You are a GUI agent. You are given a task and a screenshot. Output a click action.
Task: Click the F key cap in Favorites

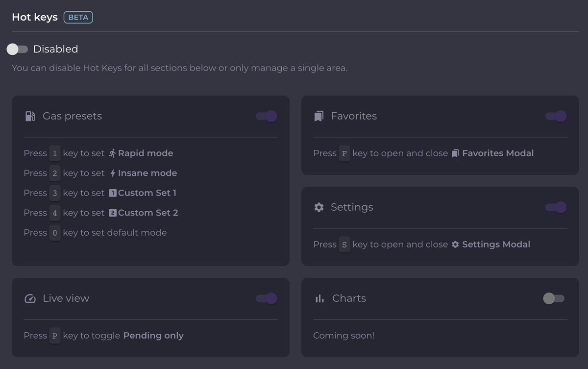pos(344,153)
